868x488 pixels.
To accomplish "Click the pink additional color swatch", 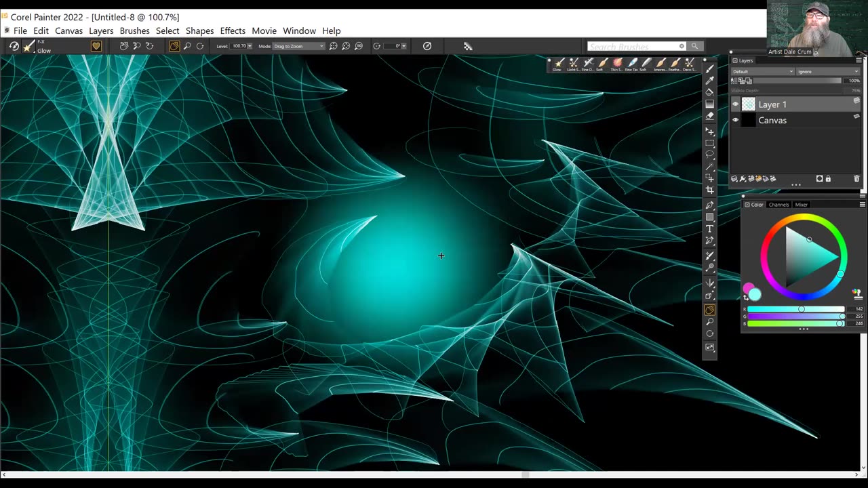I will point(748,289).
